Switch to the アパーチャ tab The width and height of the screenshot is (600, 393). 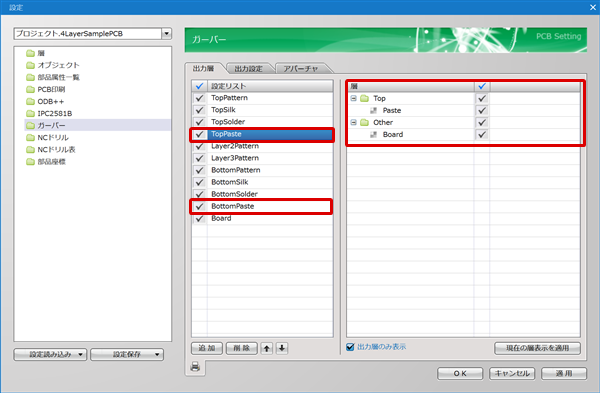tap(301, 69)
